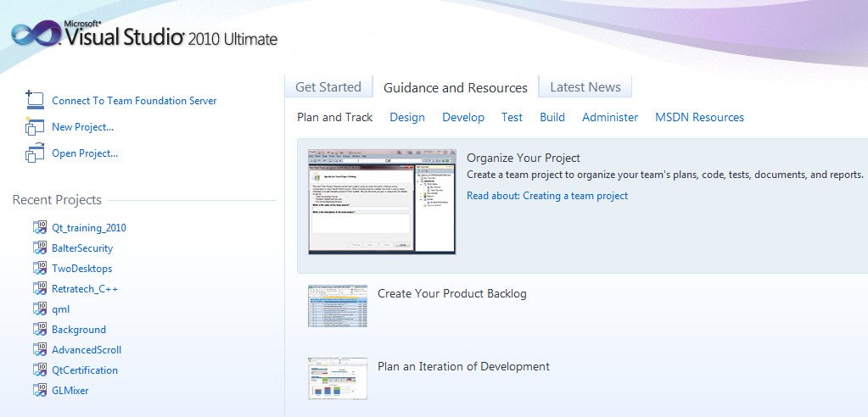Viewport: 868px width, 417px height.
Task: Click the Open Project folder icon
Action: pyautogui.click(x=35, y=153)
